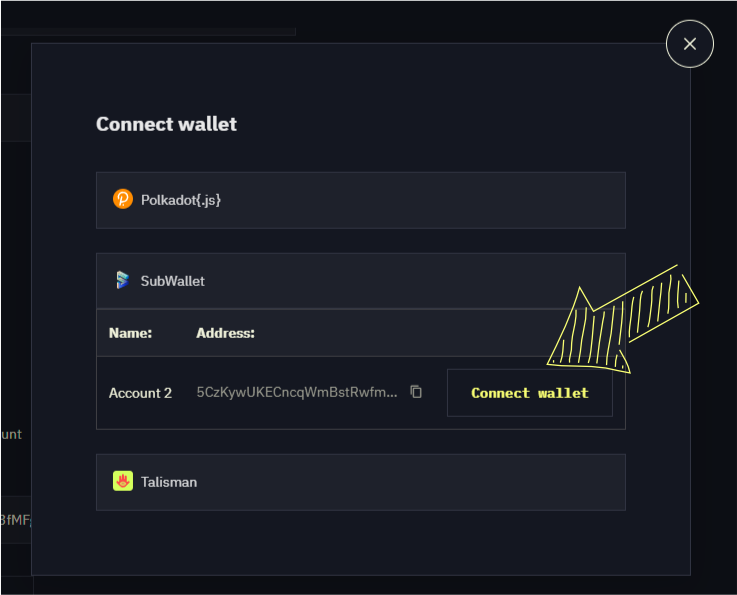Click the Address: column header
Viewport: 737px width, 595px height.
point(225,333)
